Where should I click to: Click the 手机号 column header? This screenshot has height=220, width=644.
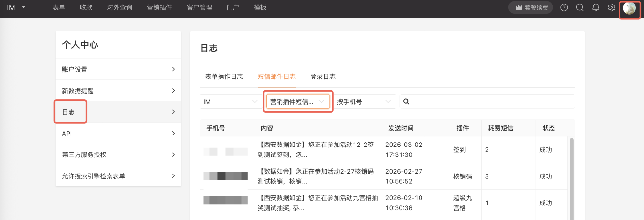(216, 128)
